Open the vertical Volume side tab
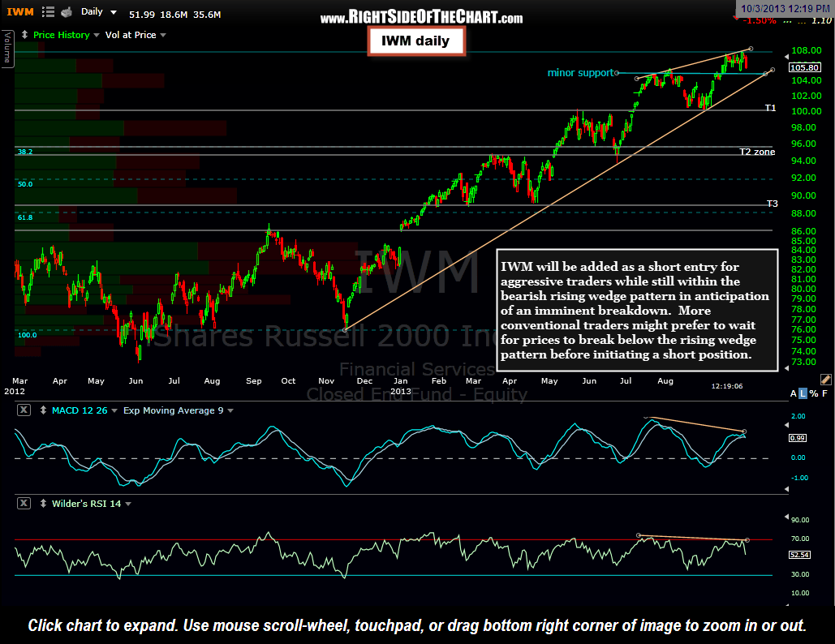This screenshot has width=835, height=644. tap(7, 49)
